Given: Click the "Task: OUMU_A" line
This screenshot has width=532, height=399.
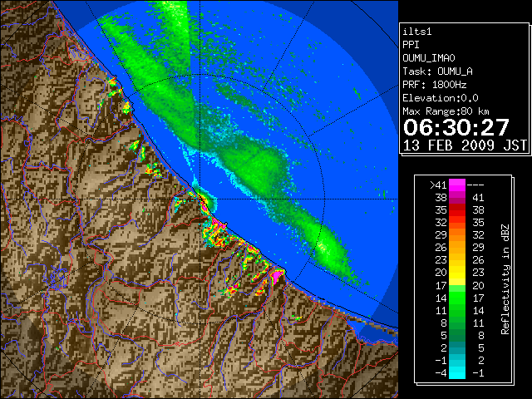Looking at the screenshot, I should (x=438, y=71).
